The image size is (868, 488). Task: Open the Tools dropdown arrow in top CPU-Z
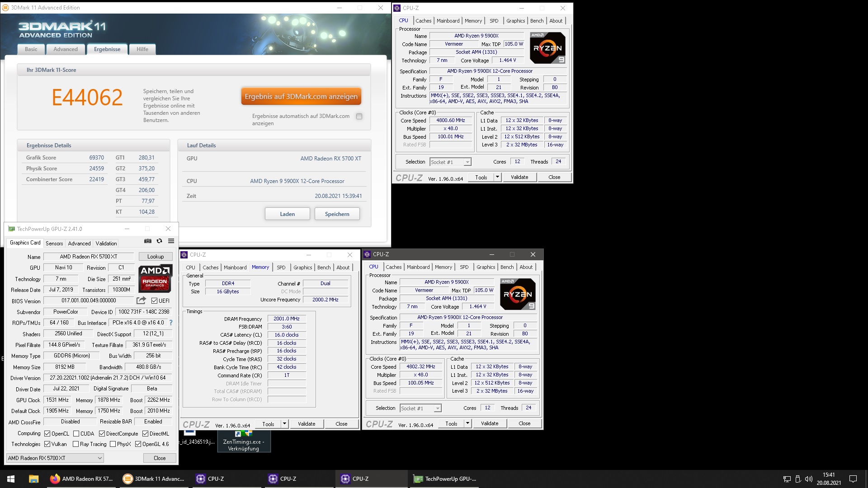(497, 177)
